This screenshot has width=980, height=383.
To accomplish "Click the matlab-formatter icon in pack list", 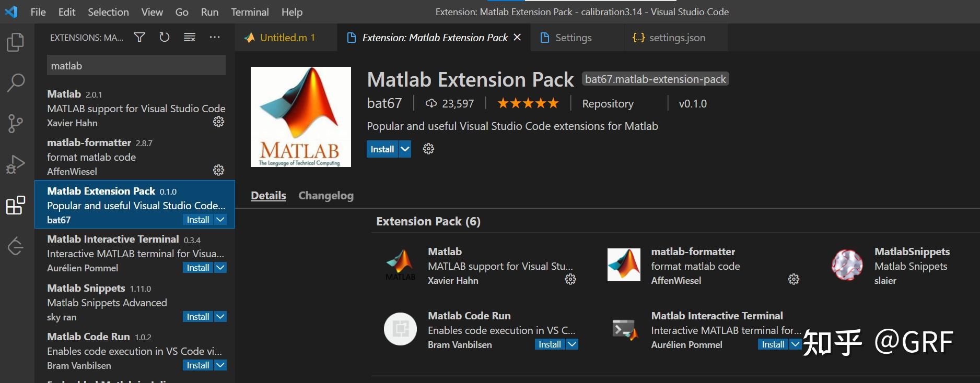I will (x=624, y=265).
